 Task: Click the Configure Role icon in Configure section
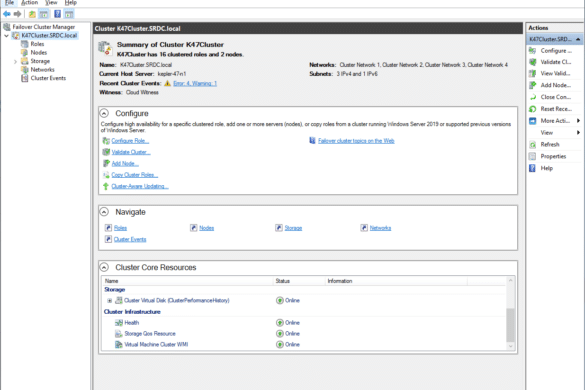(106, 141)
